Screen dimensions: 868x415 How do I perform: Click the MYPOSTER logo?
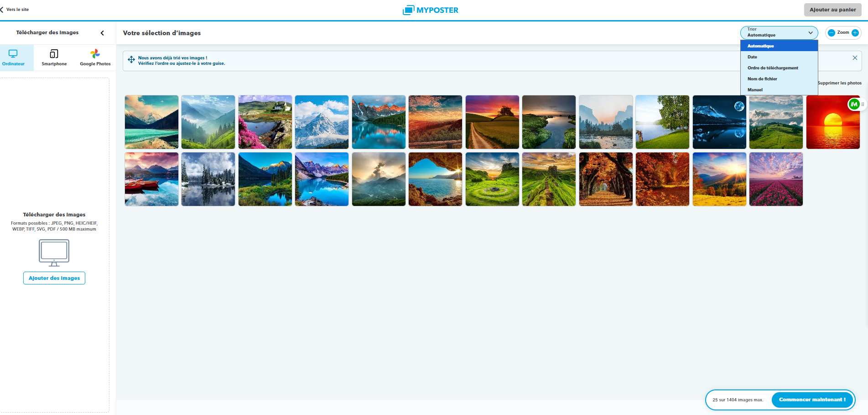[431, 10]
